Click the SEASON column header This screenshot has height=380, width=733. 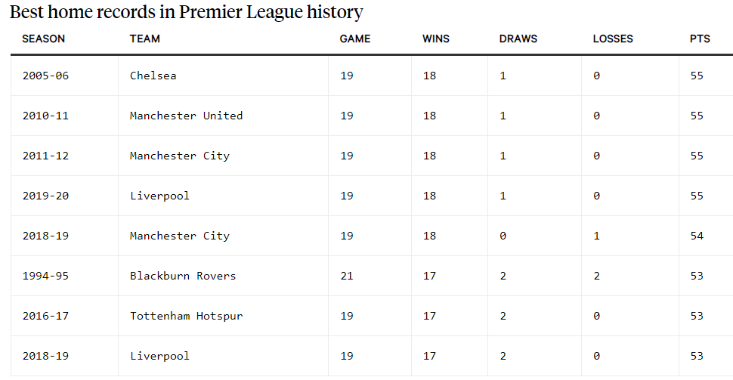(x=43, y=39)
